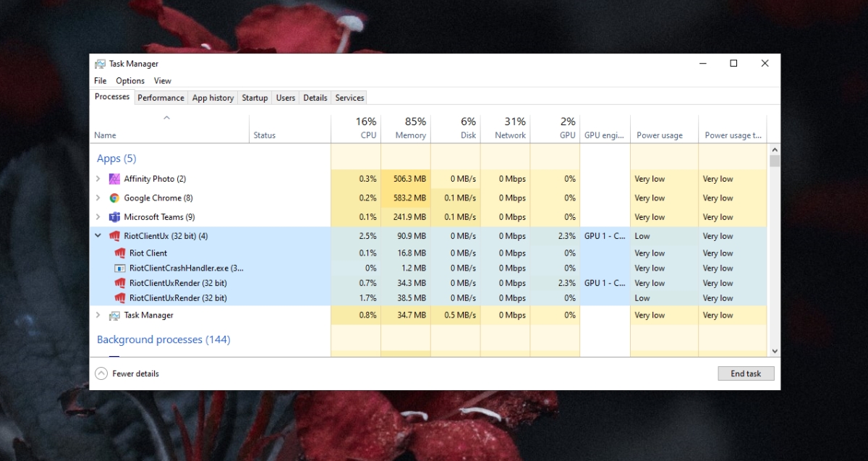Click the Riot Client child process icon
This screenshot has width=868, height=461.
pos(120,253)
